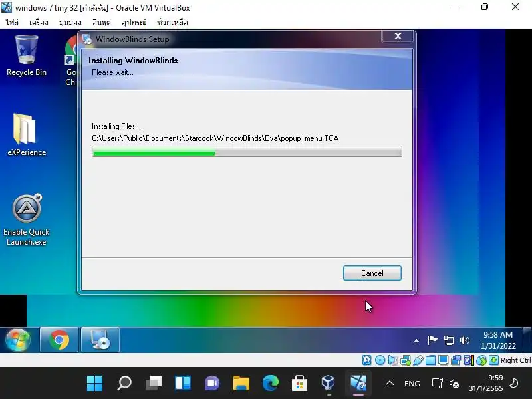This screenshot has width=532, height=399.
Task: Open host network and volume quick settings
Action: [x=445, y=384]
